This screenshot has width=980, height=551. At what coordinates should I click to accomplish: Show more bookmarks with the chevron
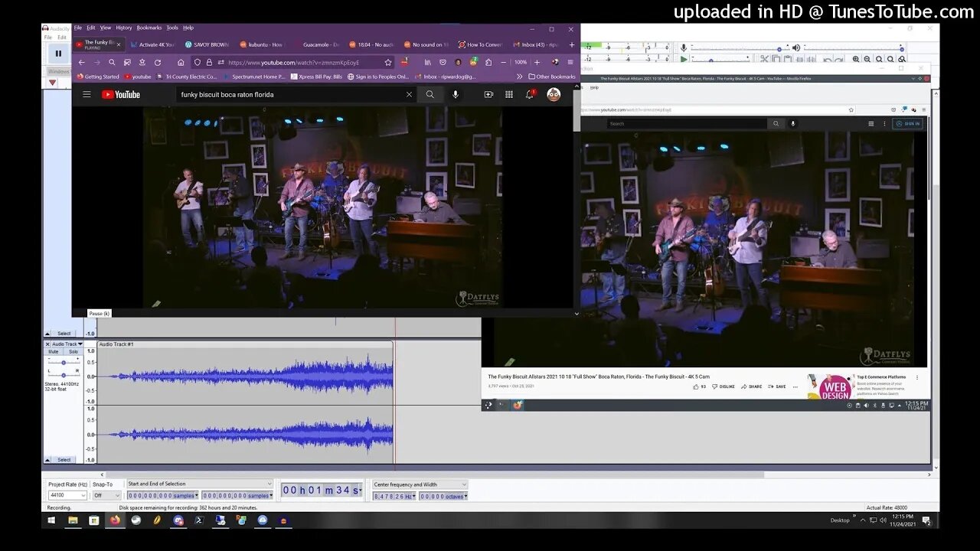click(520, 77)
